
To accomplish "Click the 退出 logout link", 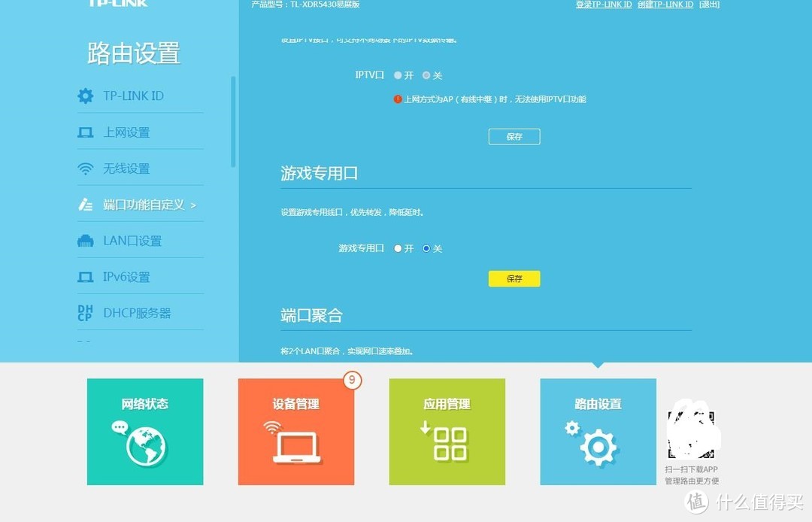I will click(x=710, y=5).
